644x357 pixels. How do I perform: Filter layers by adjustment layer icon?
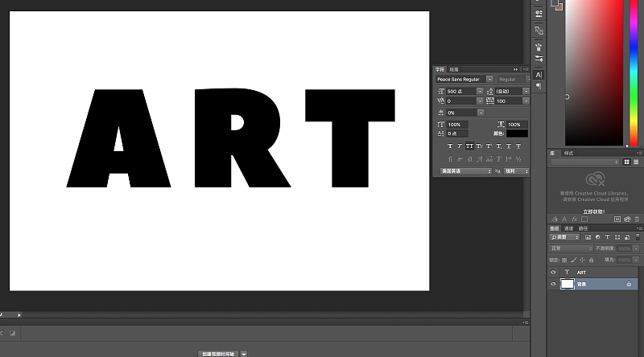tap(597, 237)
